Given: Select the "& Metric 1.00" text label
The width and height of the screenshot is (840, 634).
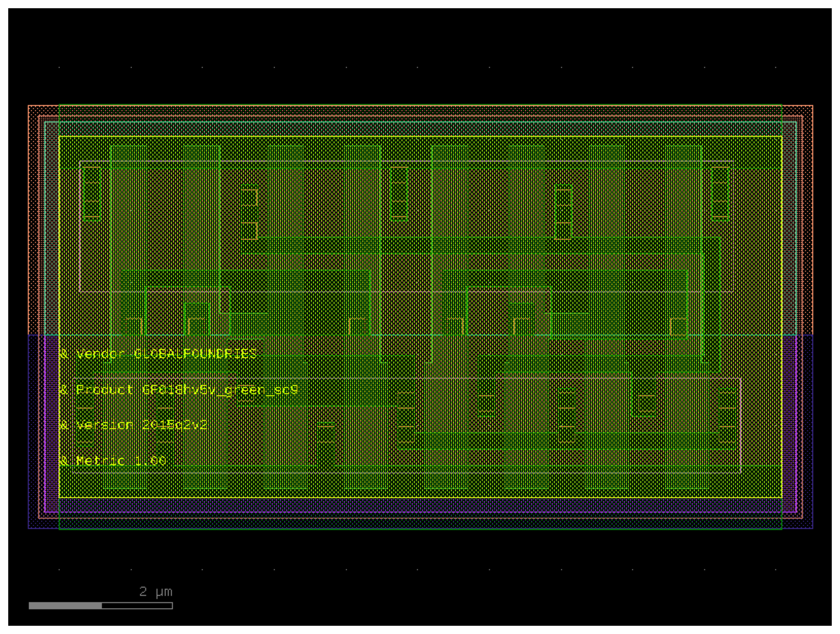Looking at the screenshot, I should (x=113, y=461).
